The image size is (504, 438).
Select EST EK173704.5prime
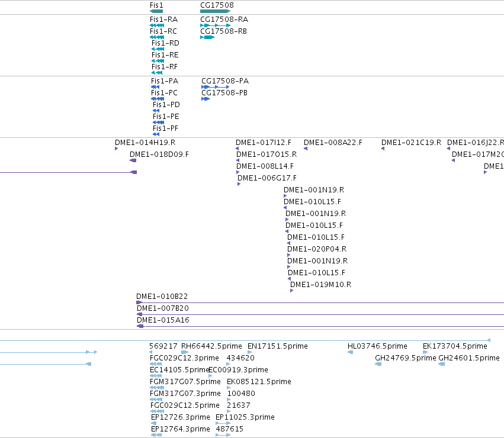click(455, 346)
